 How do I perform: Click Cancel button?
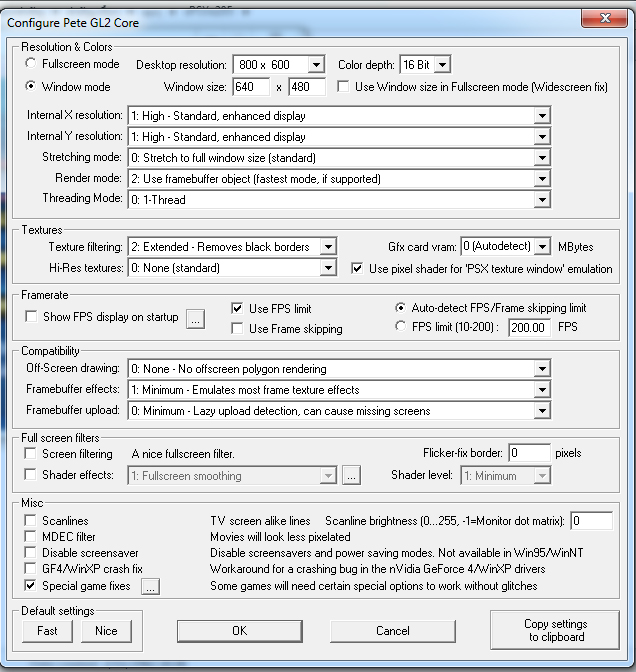tap(393, 631)
